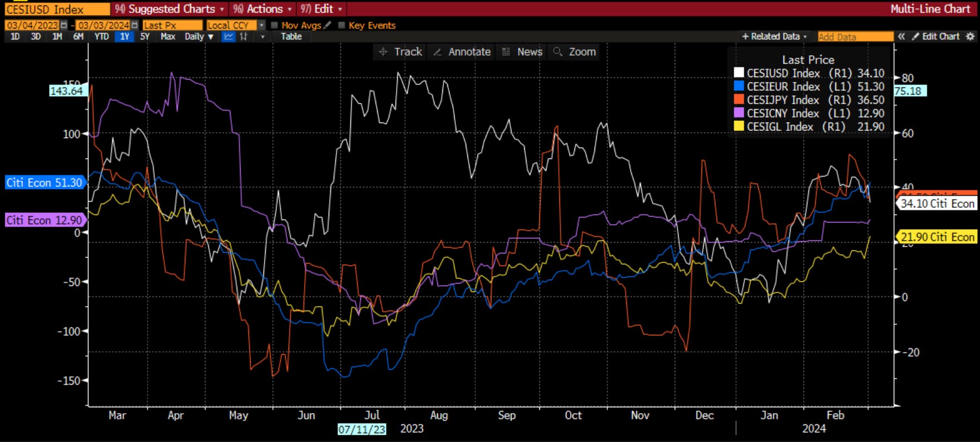Open the Actions dropdown menu

pyautogui.click(x=262, y=9)
